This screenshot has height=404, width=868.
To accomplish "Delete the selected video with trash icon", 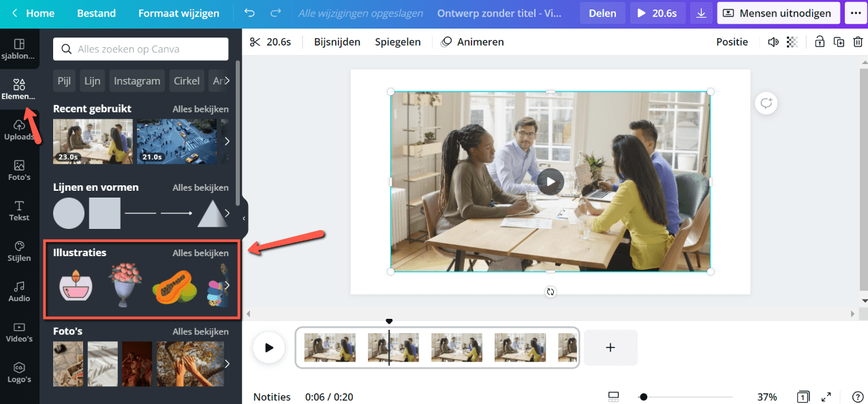I will (858, 42).
